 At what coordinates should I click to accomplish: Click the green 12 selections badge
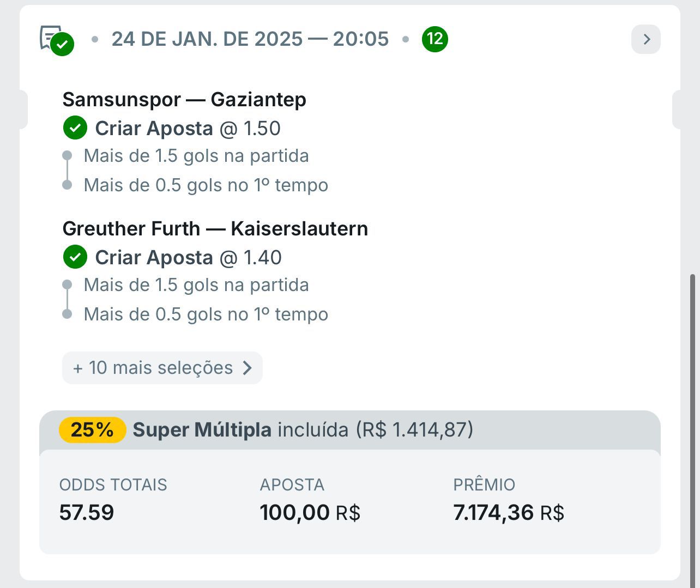click(435, 39)
